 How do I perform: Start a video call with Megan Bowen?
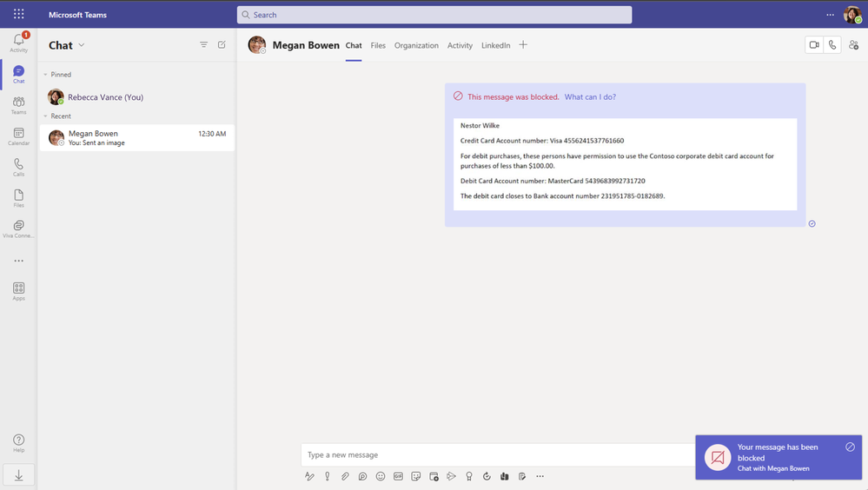pyautogui.click(x=814, y=45)
